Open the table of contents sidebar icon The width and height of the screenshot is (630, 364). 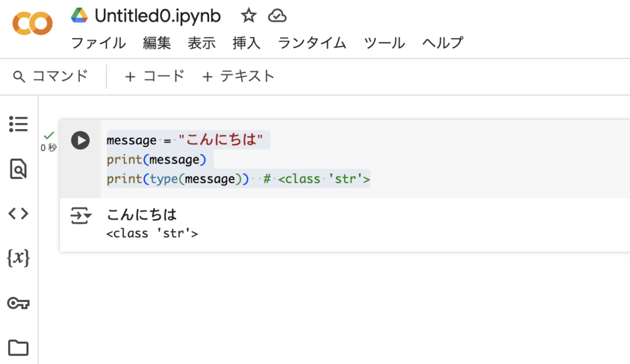coord(18,124)
